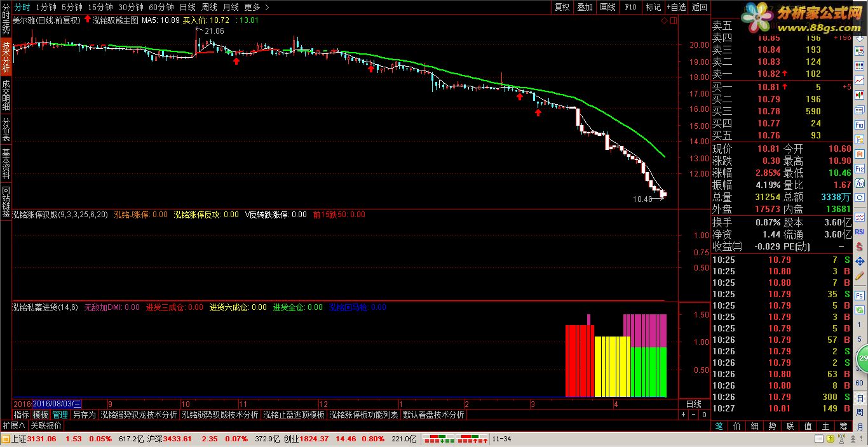
Task: Select 1 minute period in right strip
Action: (x=859, y=324)
